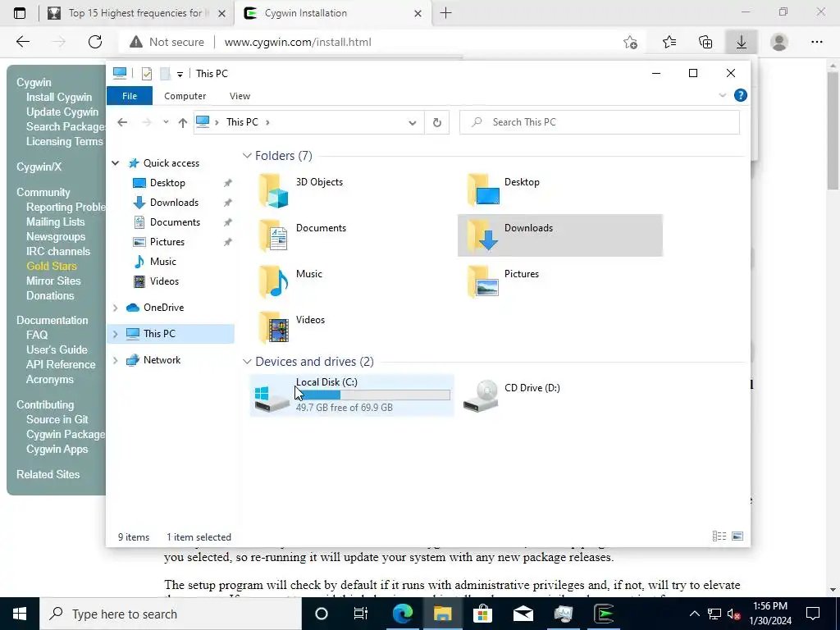This screenshot has height=630, width=840.
Task: Open Edge Settings and more menu
Action: pyautogui.click(x=816, y=42)
